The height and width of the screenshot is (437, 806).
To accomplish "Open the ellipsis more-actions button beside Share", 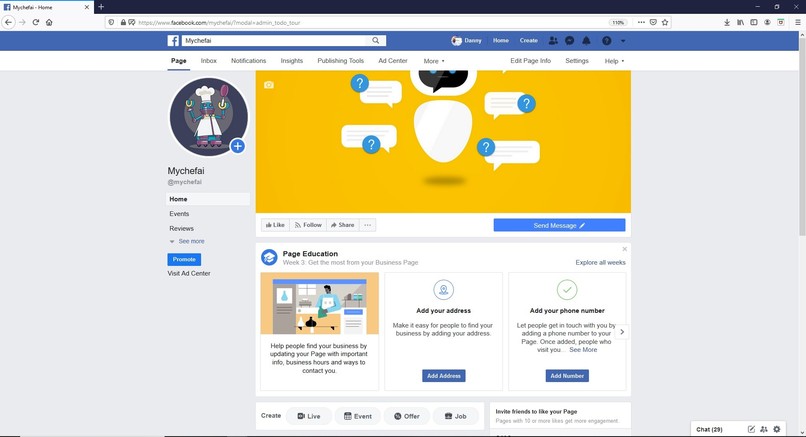I will pos(368,225).
